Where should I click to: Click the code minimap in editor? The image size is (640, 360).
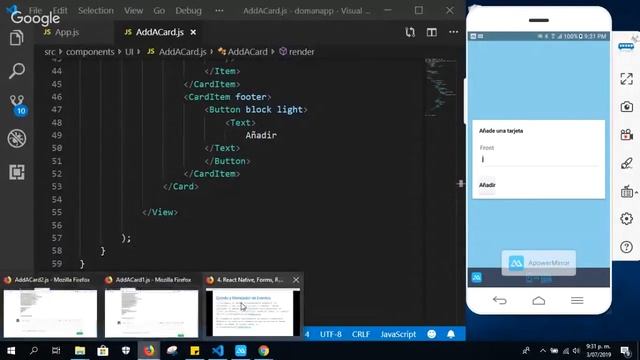(440, 87)
